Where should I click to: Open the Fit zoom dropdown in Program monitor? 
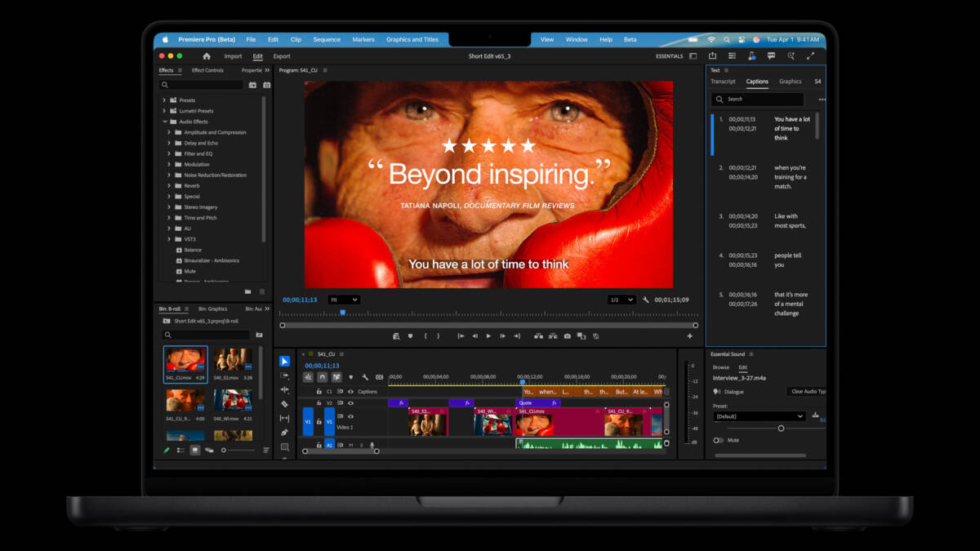coord(343,300)
